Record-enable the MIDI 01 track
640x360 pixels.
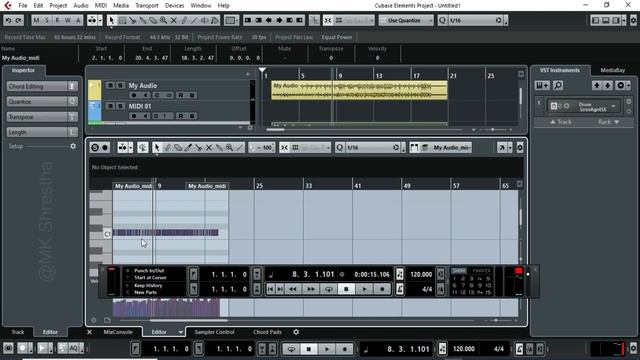pyautogui.click(x=134, y=116)
